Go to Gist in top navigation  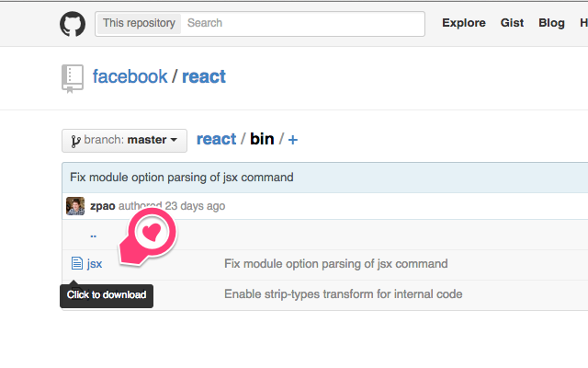pos(512,23)
